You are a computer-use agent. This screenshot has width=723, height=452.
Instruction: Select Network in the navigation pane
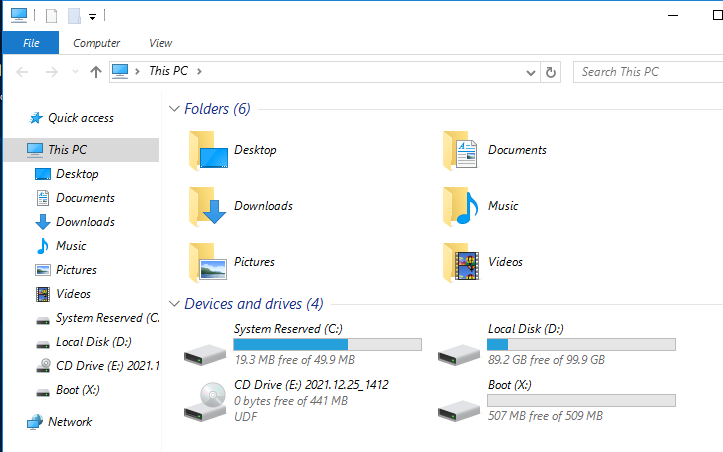(x=70, y=422)
